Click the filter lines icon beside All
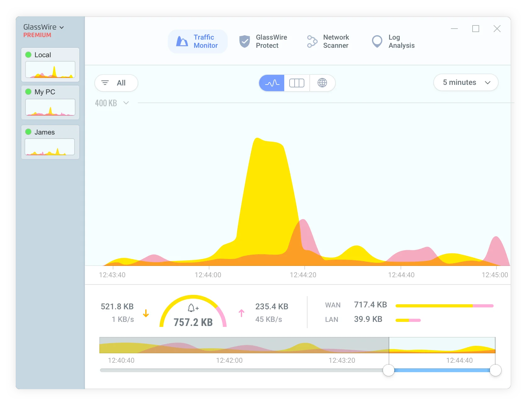The width and height of the screenshot is (532, 408). 105,83
